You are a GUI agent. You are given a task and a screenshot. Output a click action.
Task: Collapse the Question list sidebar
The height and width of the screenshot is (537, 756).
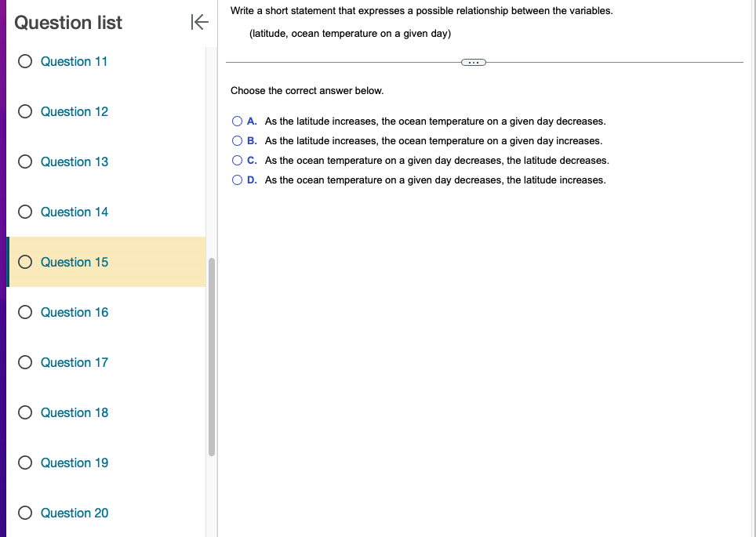200,22
